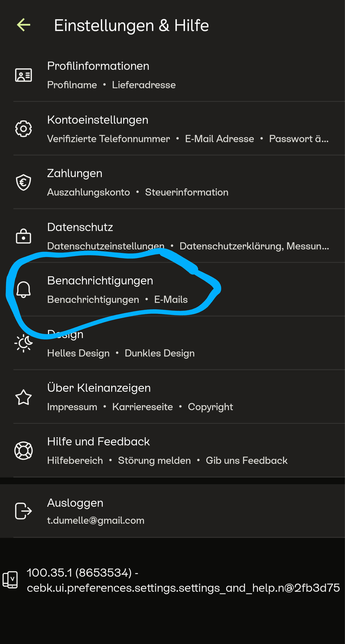Tap the device version info icon
The height and width of the screenshot is (644, 345).
pos(10,580)
